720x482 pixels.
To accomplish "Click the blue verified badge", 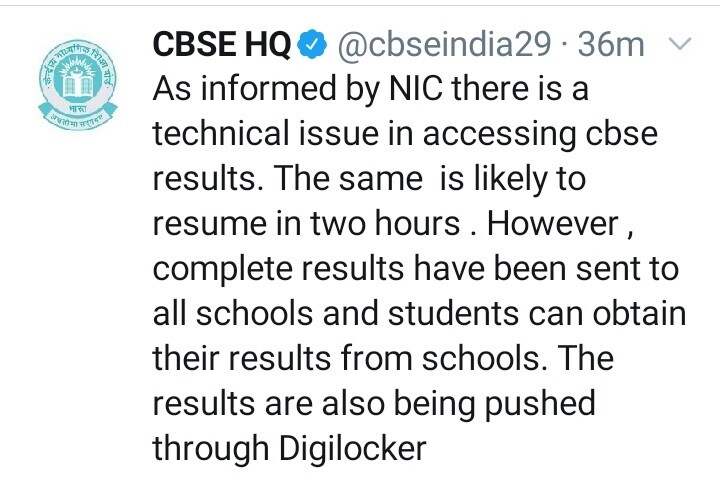I will click(312, 44).
